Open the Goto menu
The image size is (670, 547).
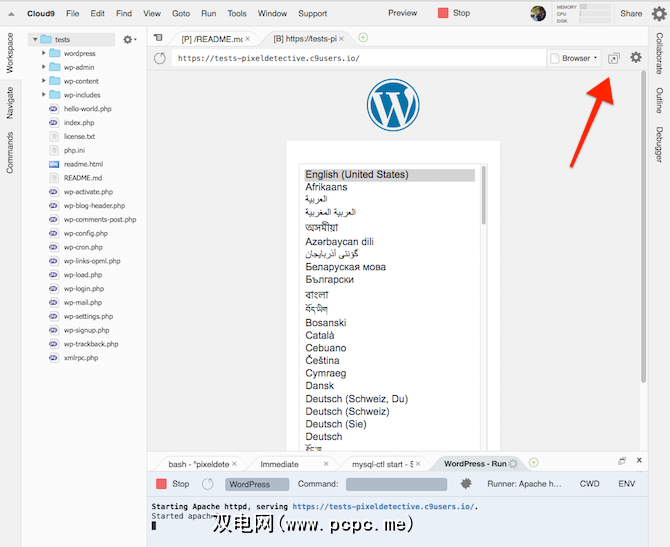pyautogui.click(x=181, y=13)
